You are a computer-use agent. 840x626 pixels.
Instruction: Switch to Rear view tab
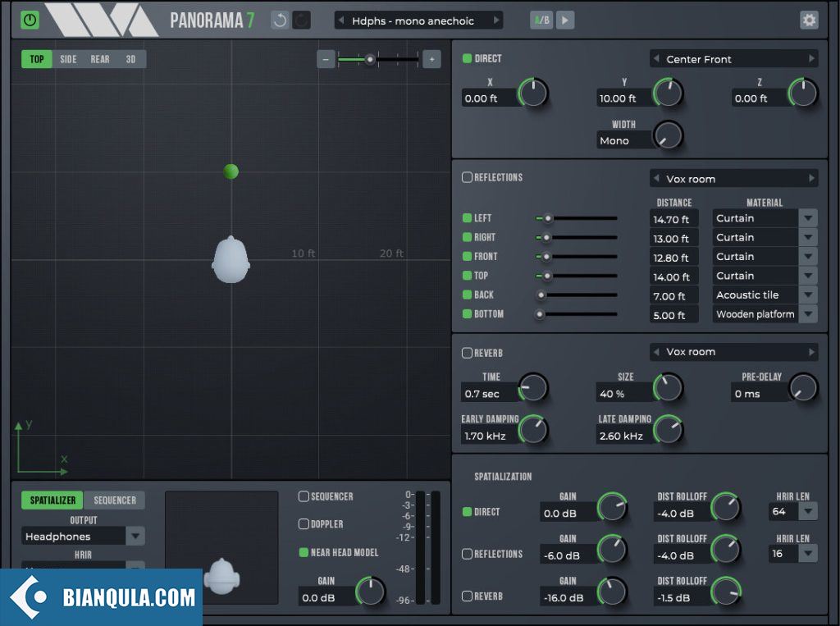99,59
